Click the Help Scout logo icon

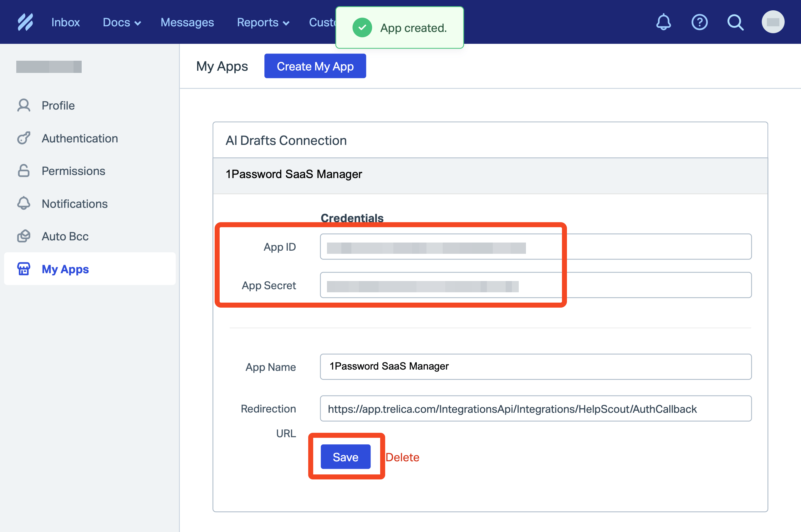coord(25,22)
